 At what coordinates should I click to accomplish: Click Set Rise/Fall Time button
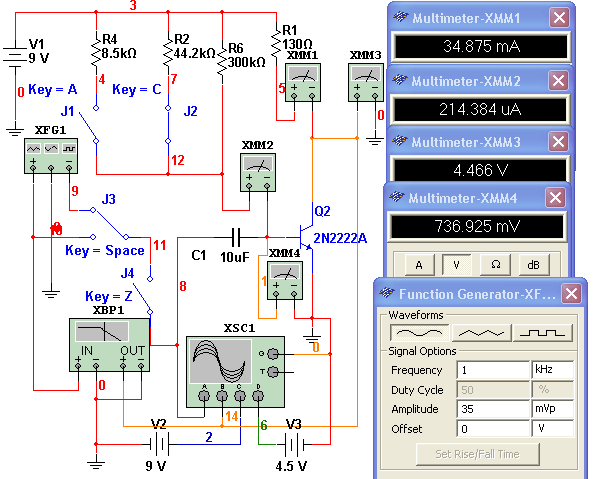[x=477, y=454]
